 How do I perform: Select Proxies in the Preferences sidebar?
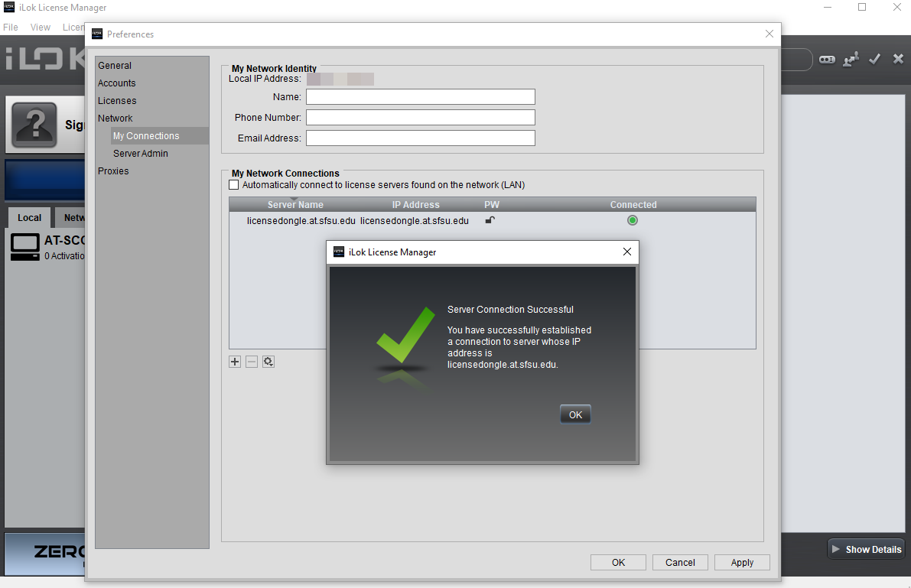[113, 171]
